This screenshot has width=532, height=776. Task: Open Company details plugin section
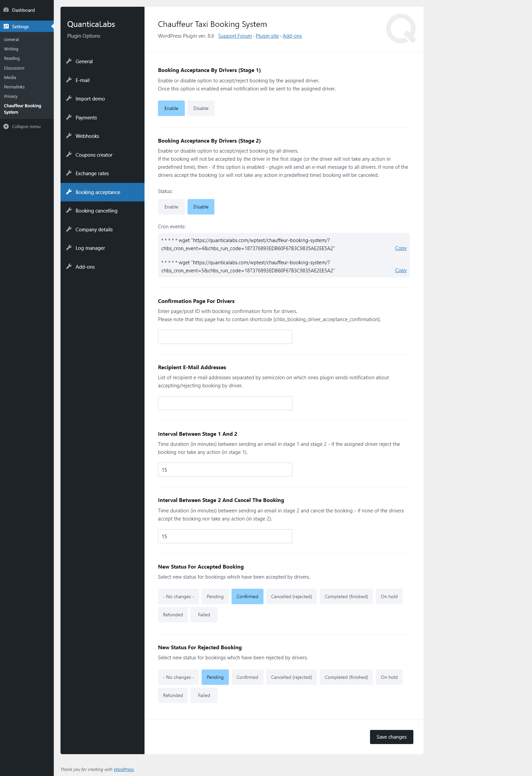(94, 230)
